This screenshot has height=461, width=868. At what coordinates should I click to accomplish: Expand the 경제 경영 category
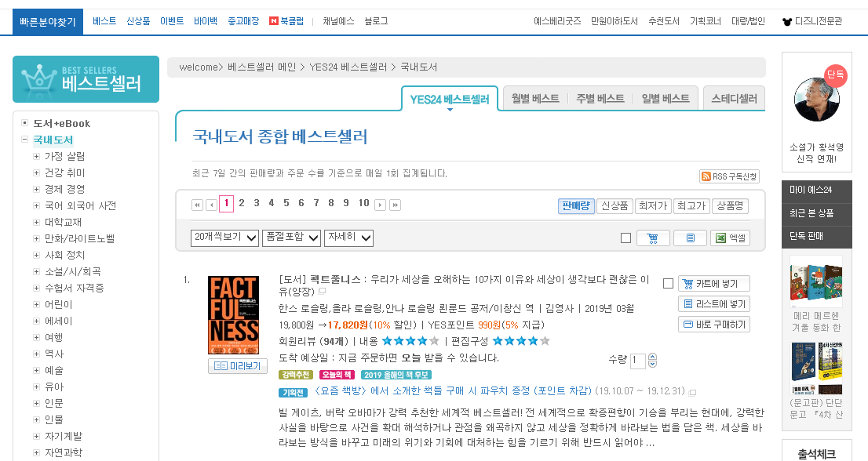pos(37,190)
